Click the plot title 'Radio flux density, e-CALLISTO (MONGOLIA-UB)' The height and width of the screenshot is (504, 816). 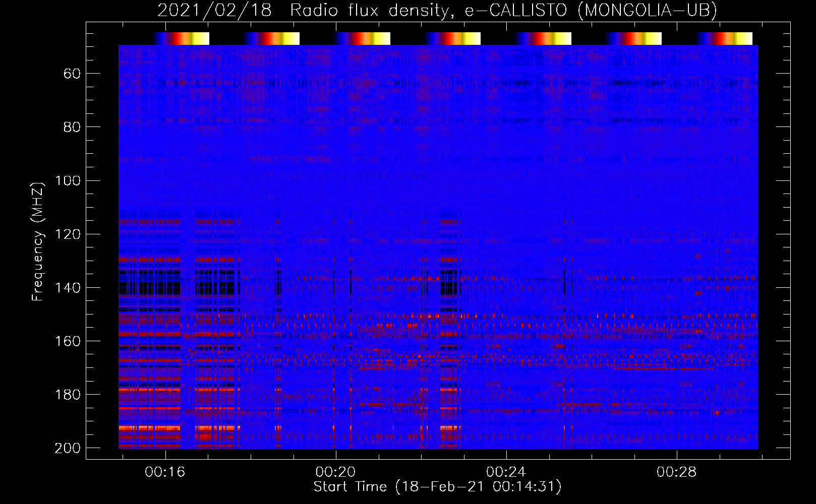[x=503, y=10]
